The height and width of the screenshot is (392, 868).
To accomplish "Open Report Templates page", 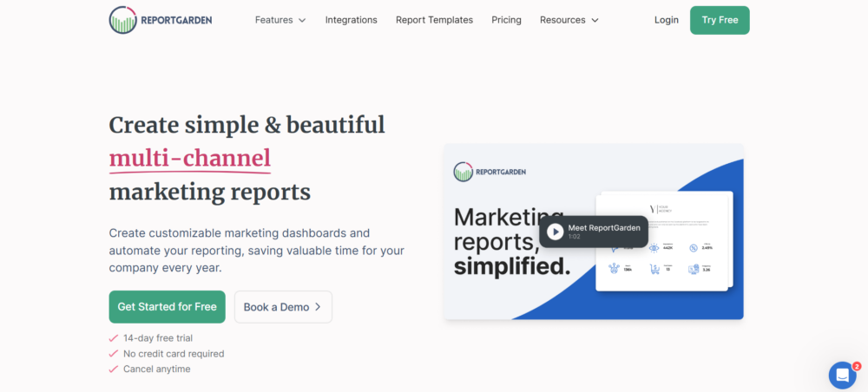I will (434, 20).
